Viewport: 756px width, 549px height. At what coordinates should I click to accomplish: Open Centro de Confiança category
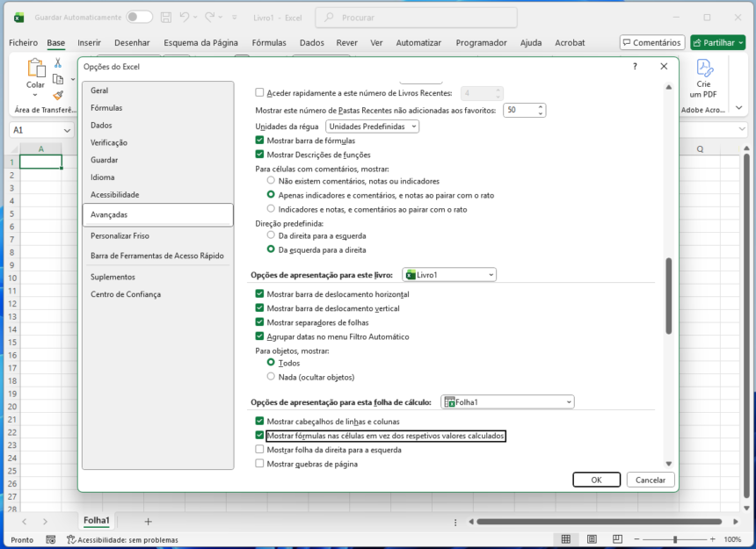(126, 294)
